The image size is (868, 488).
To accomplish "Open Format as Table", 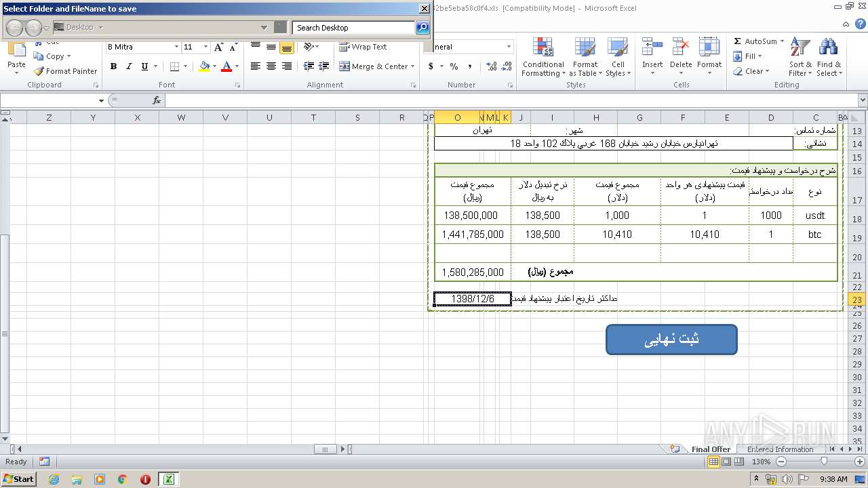I will (585, 58).
